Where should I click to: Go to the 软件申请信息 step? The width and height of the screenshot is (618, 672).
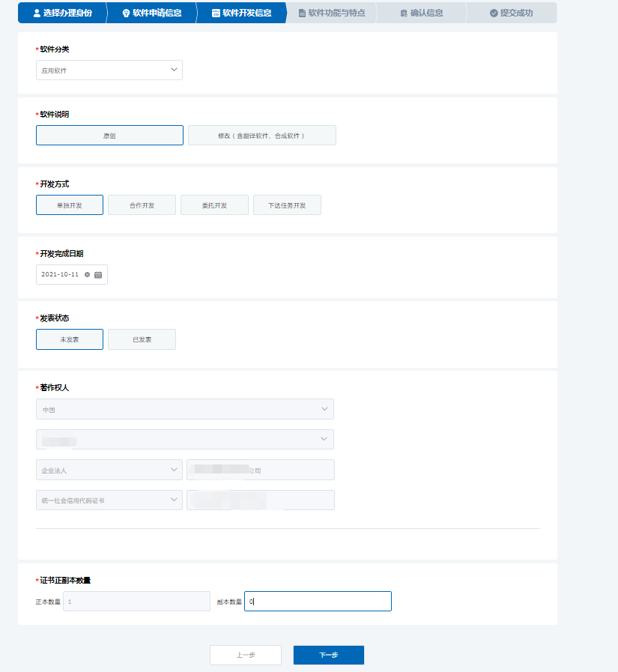(x=152, y=13)
